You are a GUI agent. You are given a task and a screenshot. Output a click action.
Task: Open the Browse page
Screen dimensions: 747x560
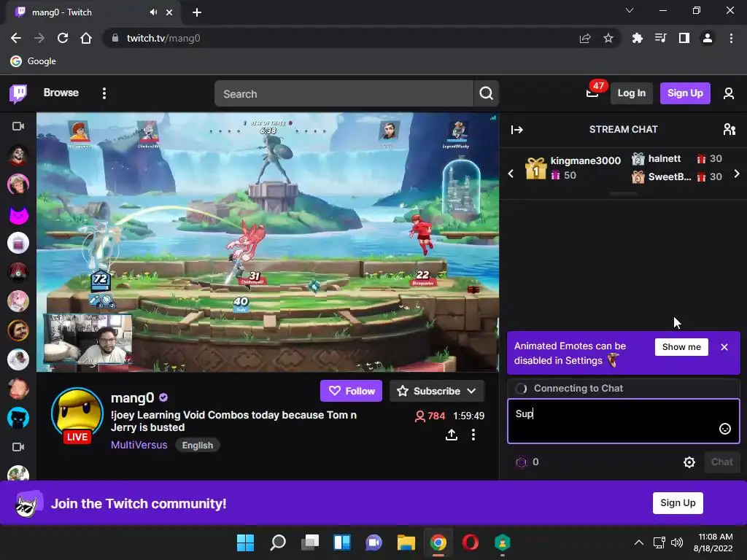(61, 93)
